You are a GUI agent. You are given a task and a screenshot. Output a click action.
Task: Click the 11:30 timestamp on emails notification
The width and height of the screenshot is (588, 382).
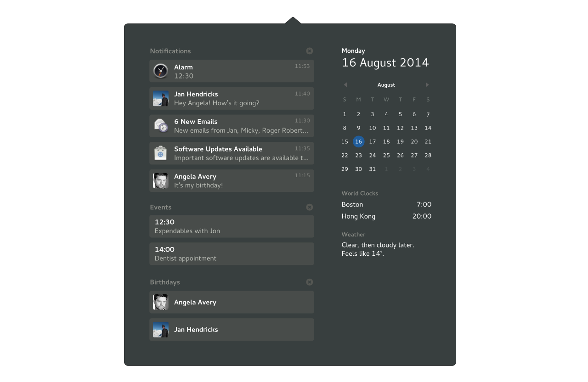pos(302,121)
